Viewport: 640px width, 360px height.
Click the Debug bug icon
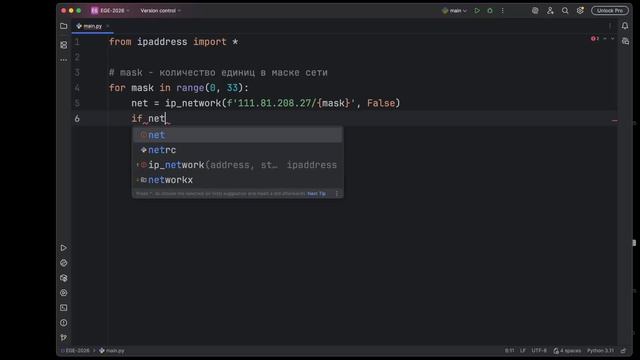[490, 11]
